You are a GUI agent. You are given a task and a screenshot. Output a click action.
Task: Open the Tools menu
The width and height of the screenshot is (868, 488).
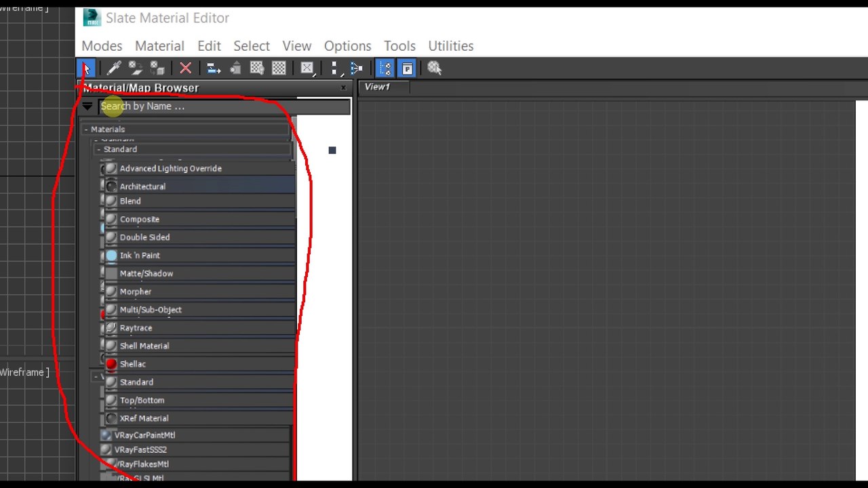(399, 46)
